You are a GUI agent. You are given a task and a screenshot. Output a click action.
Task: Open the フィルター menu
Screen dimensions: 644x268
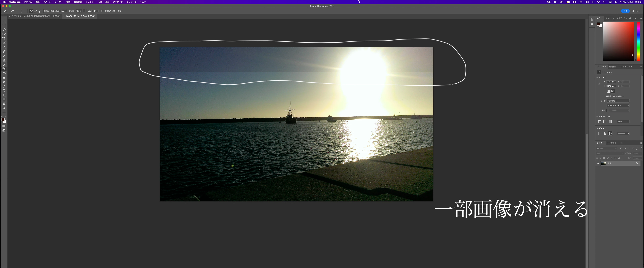coord(90,2)
